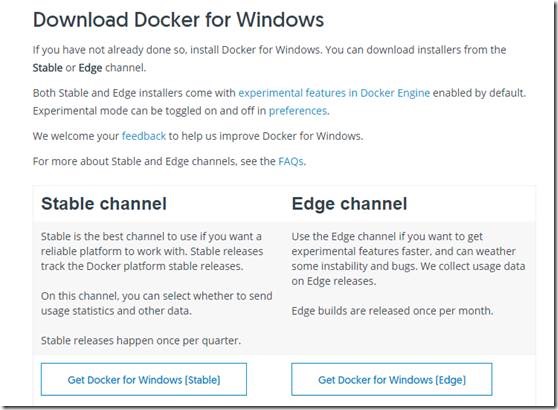558x410 pixels.
Task: Click Get Docker for Windows [Edge] button
Action: (x=392, y=379)
